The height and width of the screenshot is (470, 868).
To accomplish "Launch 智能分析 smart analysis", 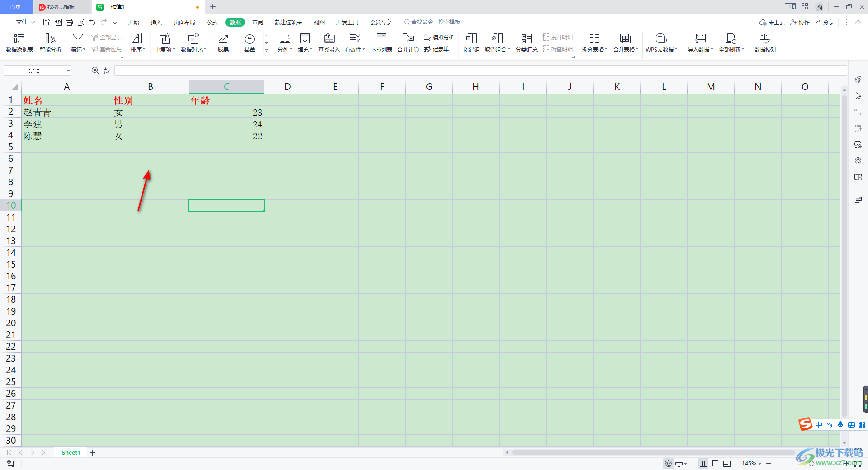I will pos(51,43).
